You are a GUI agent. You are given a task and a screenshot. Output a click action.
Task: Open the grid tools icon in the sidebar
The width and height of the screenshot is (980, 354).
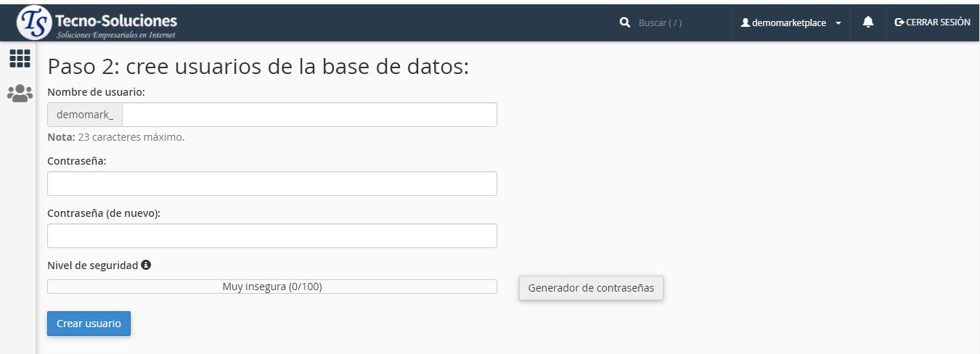(x=20, y=58)
